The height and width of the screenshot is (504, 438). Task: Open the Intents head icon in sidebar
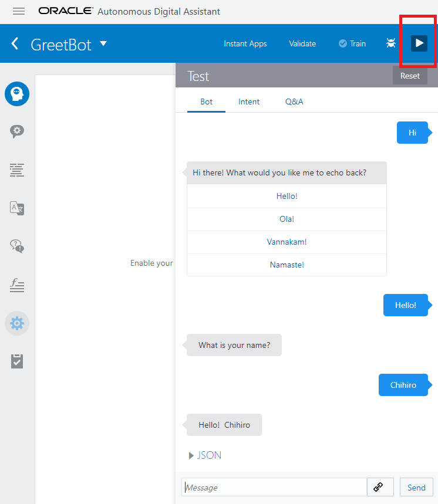[17, 94]
